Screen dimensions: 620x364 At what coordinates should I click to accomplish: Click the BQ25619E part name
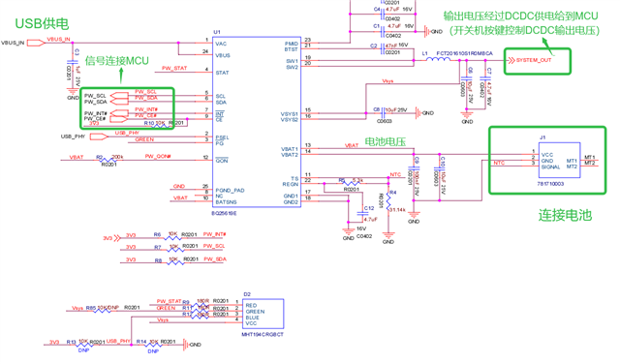[224, 213]
